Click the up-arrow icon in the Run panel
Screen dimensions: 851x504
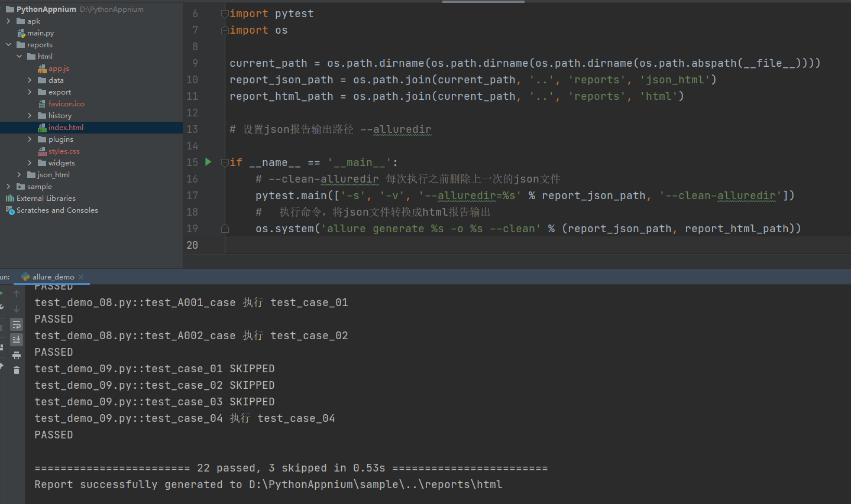(17, 294)
